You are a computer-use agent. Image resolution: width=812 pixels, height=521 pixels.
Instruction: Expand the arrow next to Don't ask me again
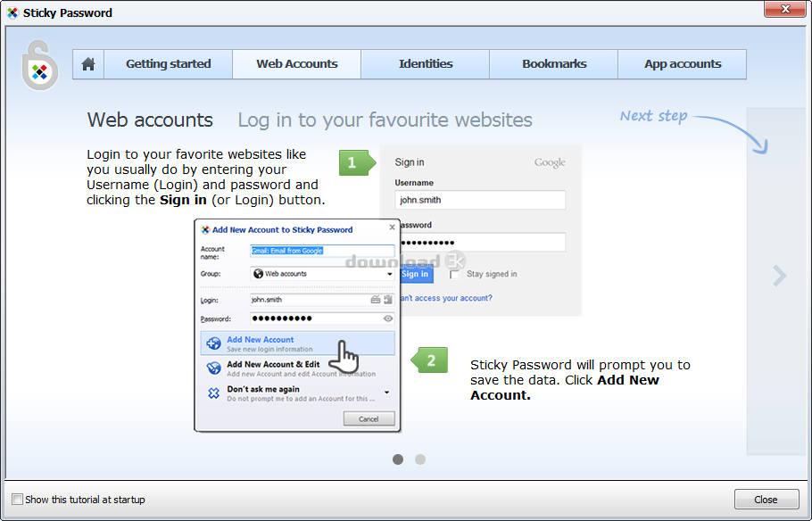387,393
